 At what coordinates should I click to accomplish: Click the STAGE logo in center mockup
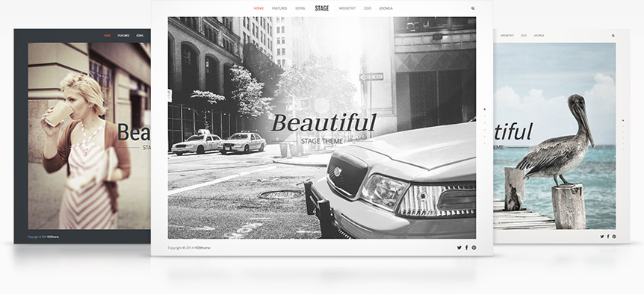click(x=321, y=8)
